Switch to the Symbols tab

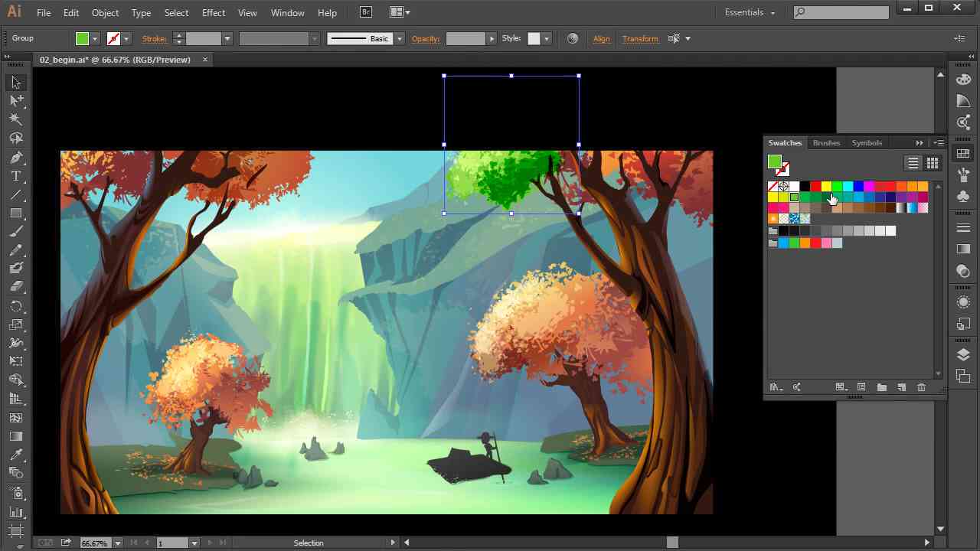pos(867,142)
